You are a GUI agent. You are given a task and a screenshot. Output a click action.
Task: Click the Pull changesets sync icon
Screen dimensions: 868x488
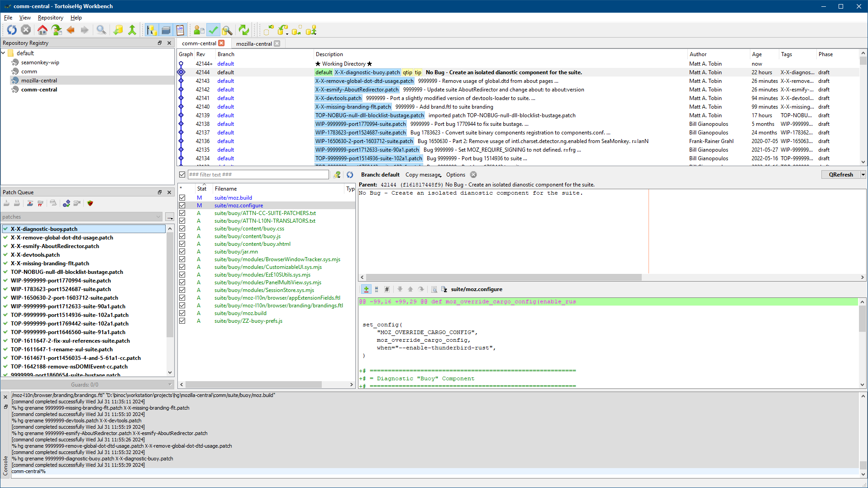[x=282, y=30]
